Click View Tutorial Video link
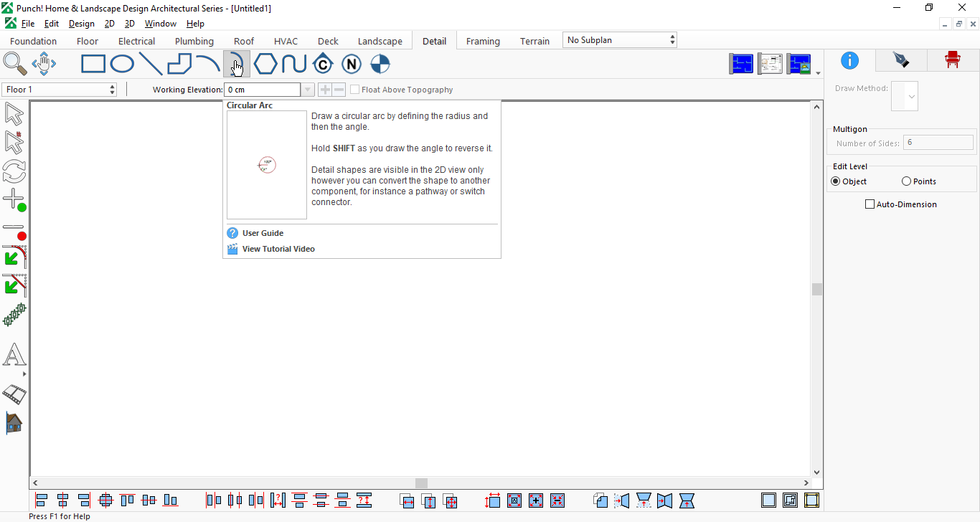The width and height of the screenshot is (980, 522). click(278, 249)
